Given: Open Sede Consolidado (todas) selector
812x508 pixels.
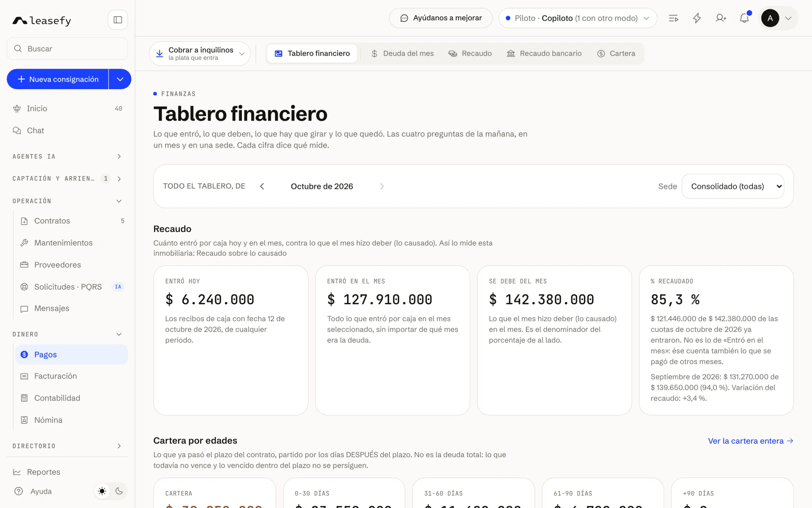Looking at the screenshot, I should [x=733, y=186].
